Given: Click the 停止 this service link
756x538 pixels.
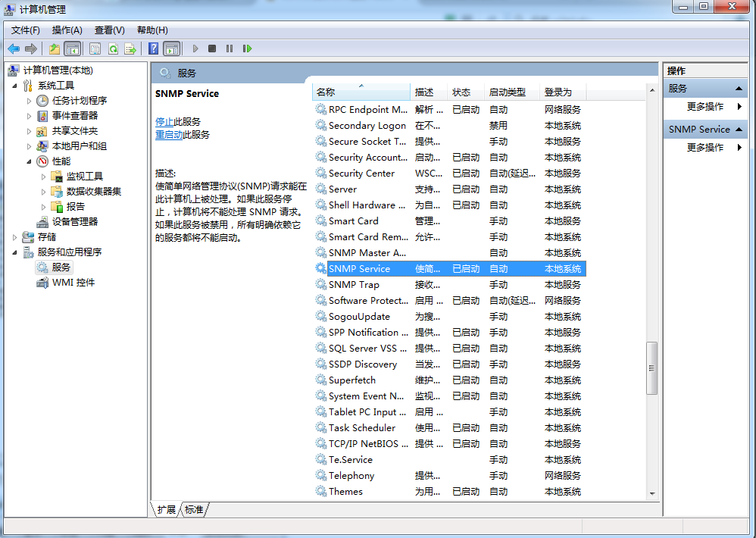Looking at the screenshot, I should [164, 122].
